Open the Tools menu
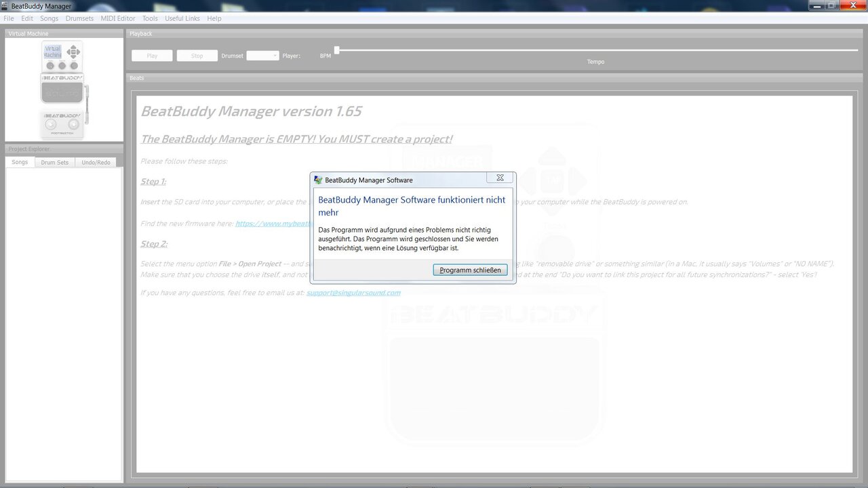 pos(150,18)
